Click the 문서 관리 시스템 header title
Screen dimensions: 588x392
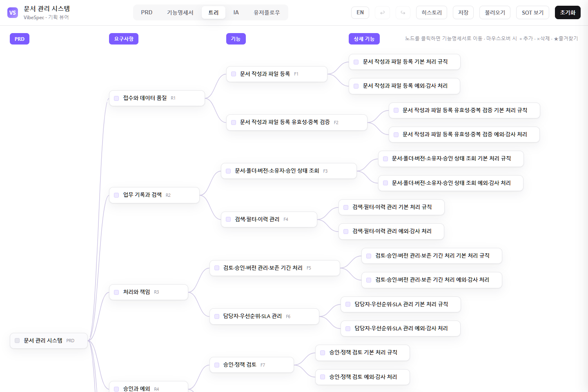(47, 9)
